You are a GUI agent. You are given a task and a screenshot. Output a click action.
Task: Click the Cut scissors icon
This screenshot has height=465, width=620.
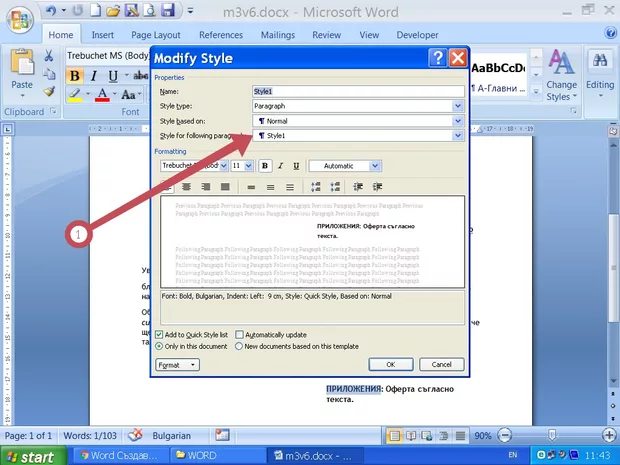[49, 56]
